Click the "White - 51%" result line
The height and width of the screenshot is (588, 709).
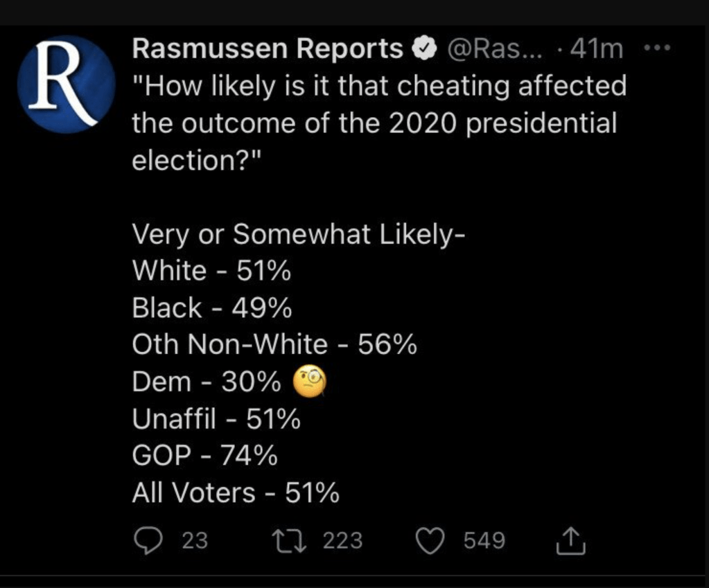point(211,271)
